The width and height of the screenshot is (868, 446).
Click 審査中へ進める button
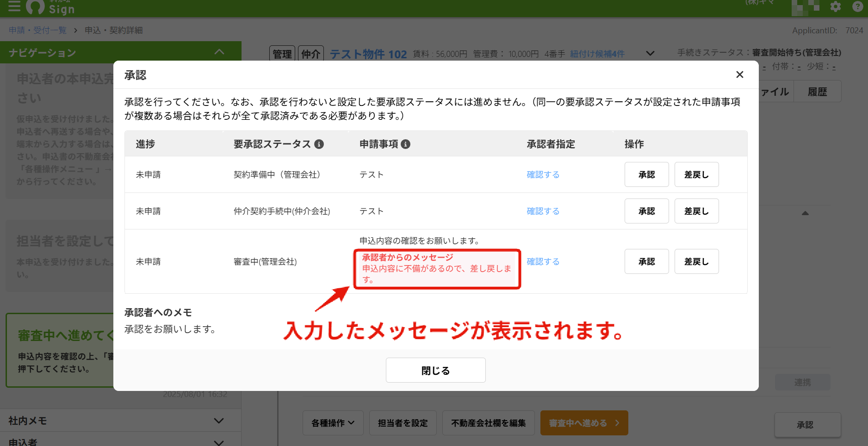point(584,423)
